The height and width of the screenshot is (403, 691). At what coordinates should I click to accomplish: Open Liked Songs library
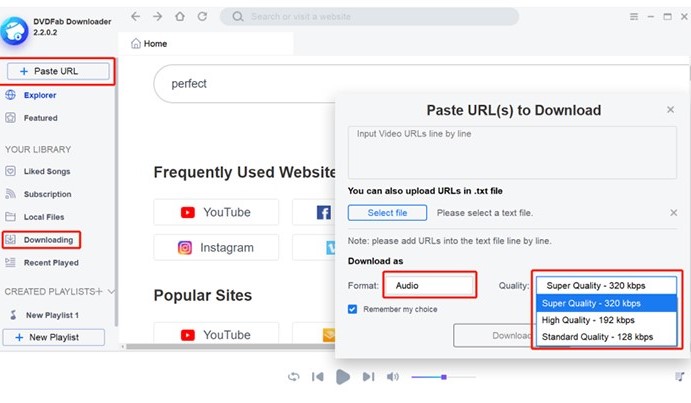tap(47, 171)
